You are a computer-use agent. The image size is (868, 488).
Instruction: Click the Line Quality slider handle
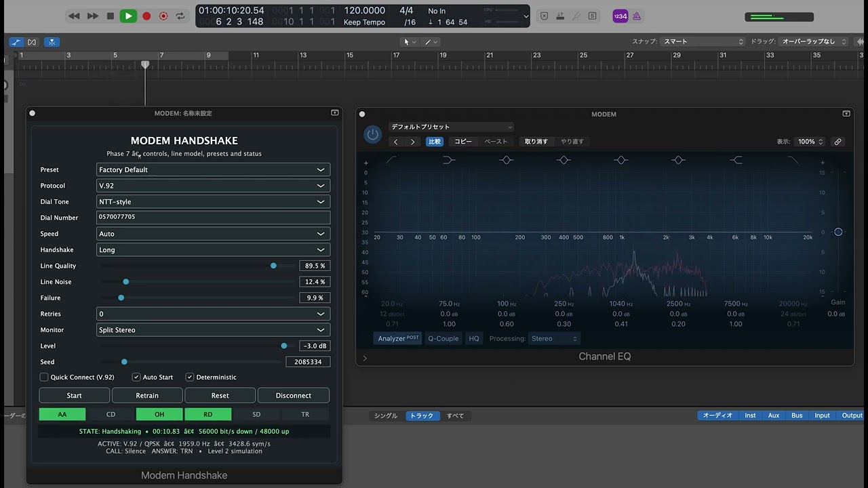(273, 266)
